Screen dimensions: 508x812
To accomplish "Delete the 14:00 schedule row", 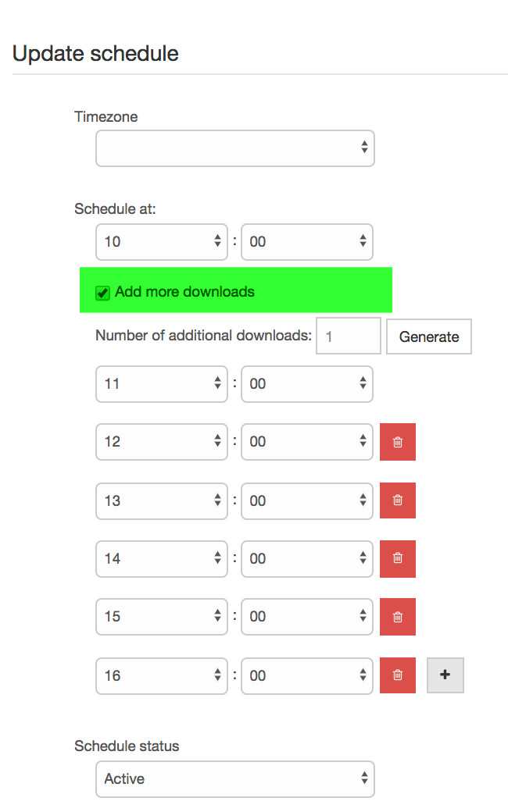I will (x=398, y=559).
